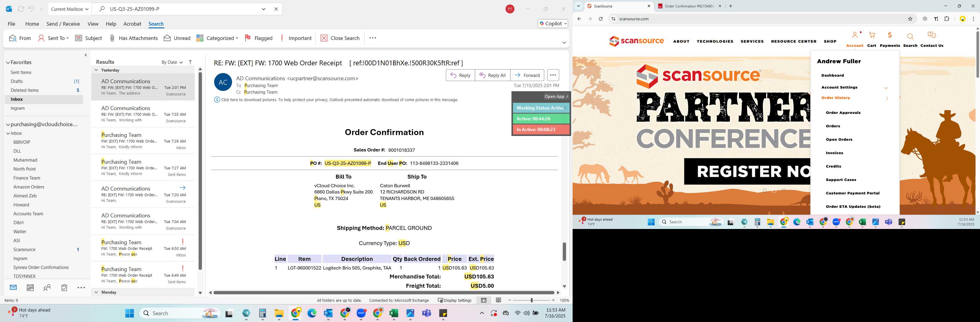The width and height of the screenshot is (980, 322).
Task: Toggle the Has Attachments filter
Action: coord(134,38)
